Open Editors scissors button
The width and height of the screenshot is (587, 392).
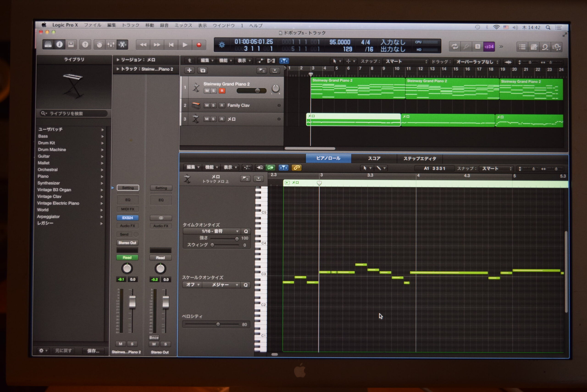122,45
